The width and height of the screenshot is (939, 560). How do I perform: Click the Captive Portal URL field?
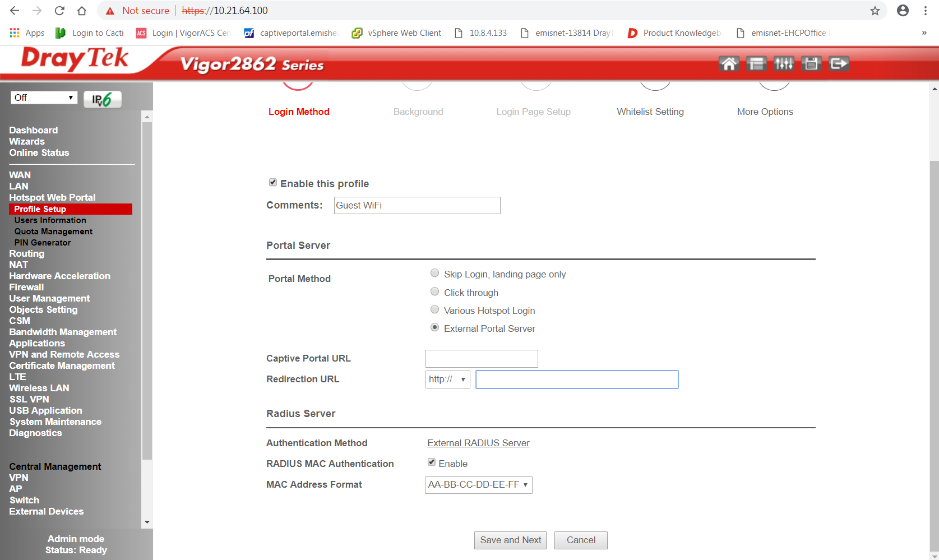click(482, 359)
